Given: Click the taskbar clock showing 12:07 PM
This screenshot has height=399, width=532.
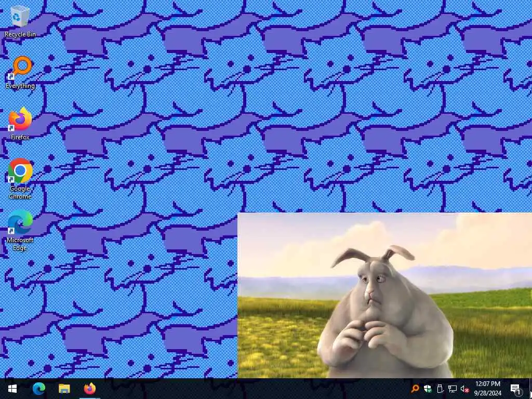Looking at the screenshot, I should 487,389.
